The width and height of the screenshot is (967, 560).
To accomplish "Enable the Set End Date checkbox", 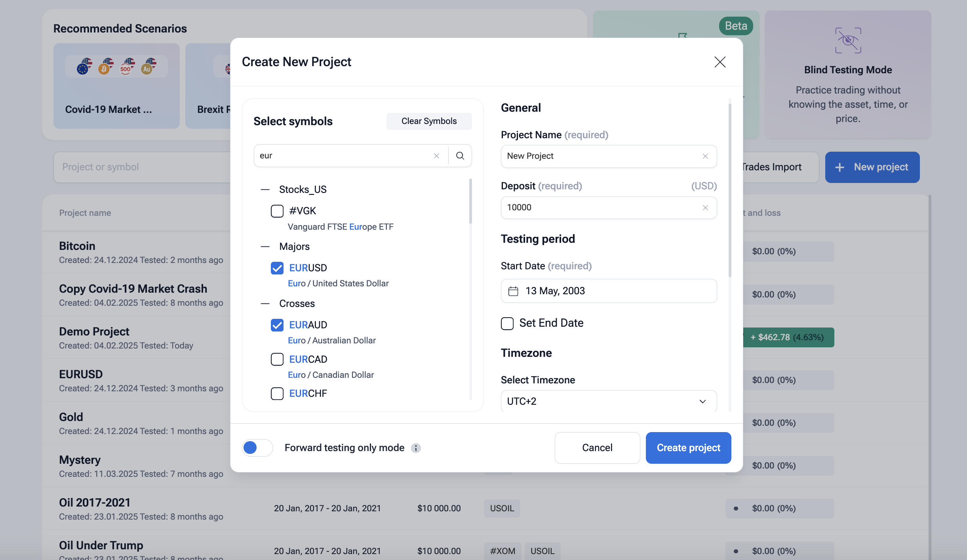I will (507, 323).
